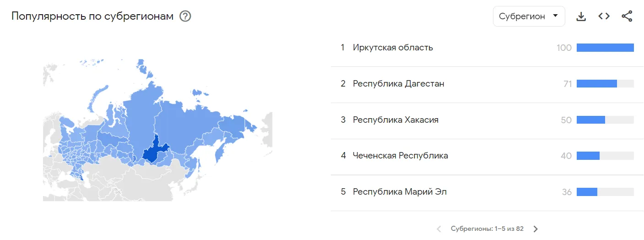Click the Иркутская область bar showing 100
644x240 pixels.
(605, 48)
